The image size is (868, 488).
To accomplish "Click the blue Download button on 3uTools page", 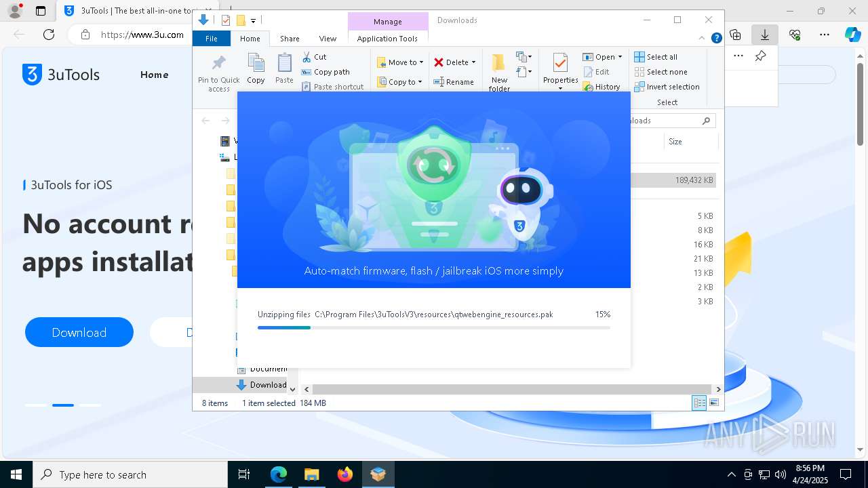I will [x=79, y=332].
